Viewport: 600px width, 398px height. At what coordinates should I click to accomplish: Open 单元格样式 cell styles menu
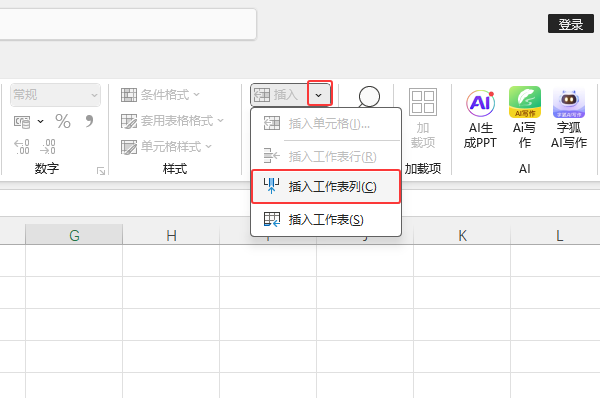(166, 147)
